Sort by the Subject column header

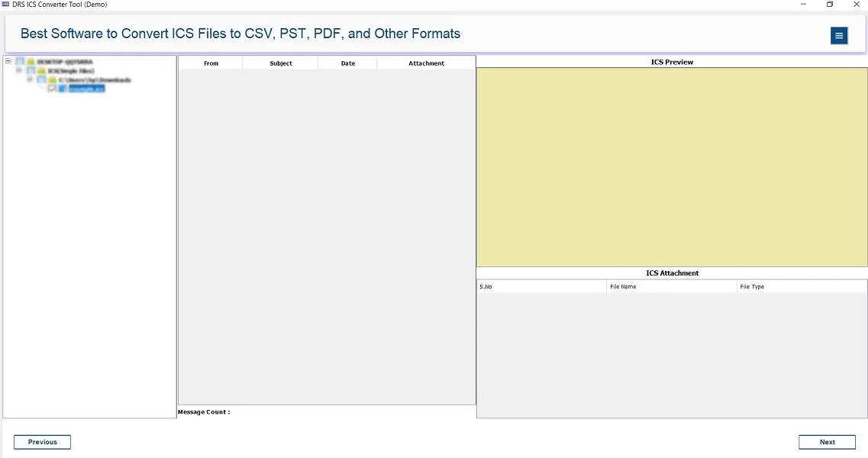281,63
